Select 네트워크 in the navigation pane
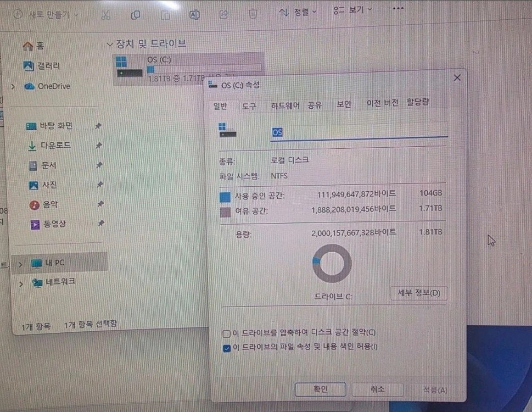Image resolution: width=532 pixels, height=412 pixels. tap(54, 282)
